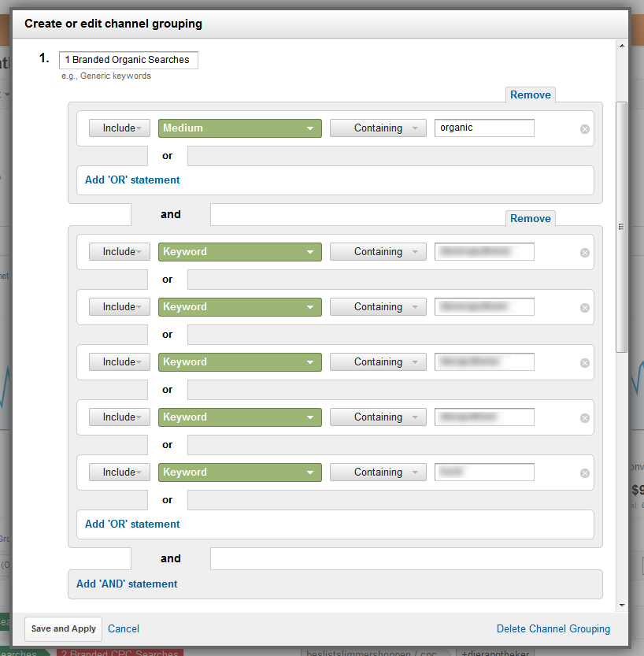This screenshot has height=656, width=644.
Task: Open Containing dropdown in the Medium row
Action: pyautogui.click(x=377, y=128)
